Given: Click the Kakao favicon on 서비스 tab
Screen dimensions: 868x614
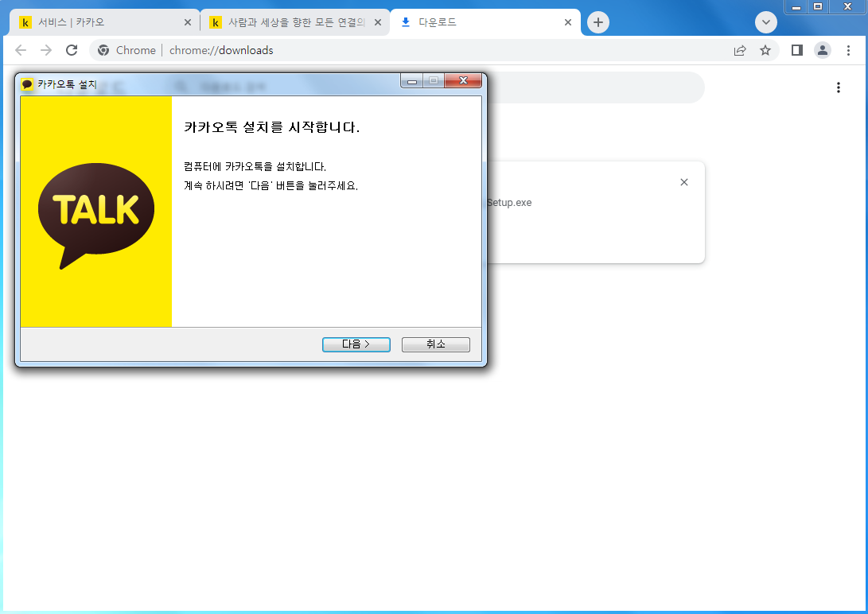Looking at the screenshot, I should (25, 22).
